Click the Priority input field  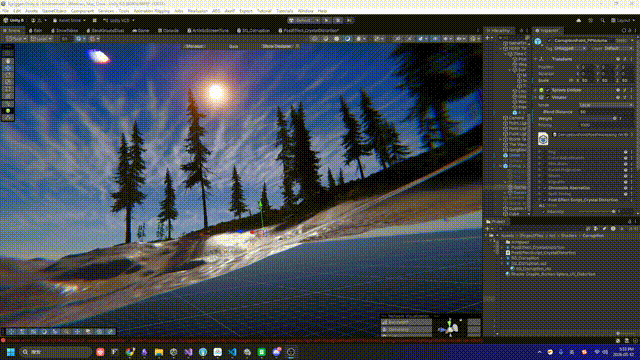pyautogui.click(x=606, y=125)
